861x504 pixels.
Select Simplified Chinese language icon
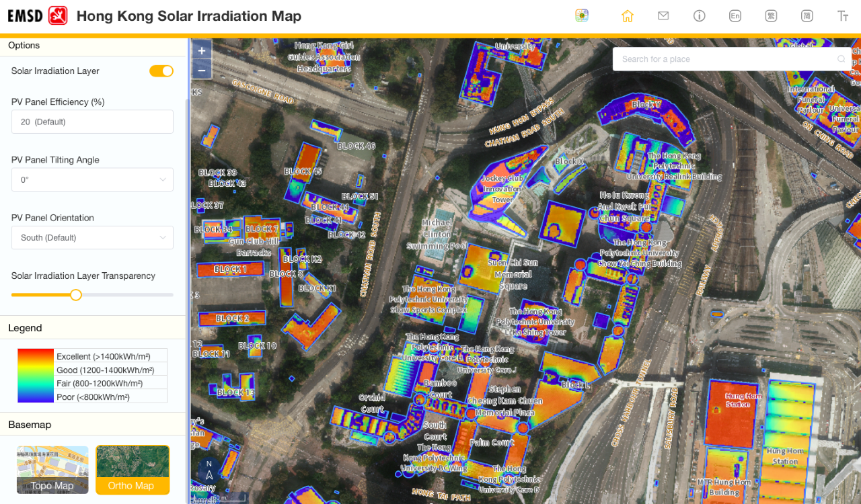pyautogui.click(x=807, y=15)
